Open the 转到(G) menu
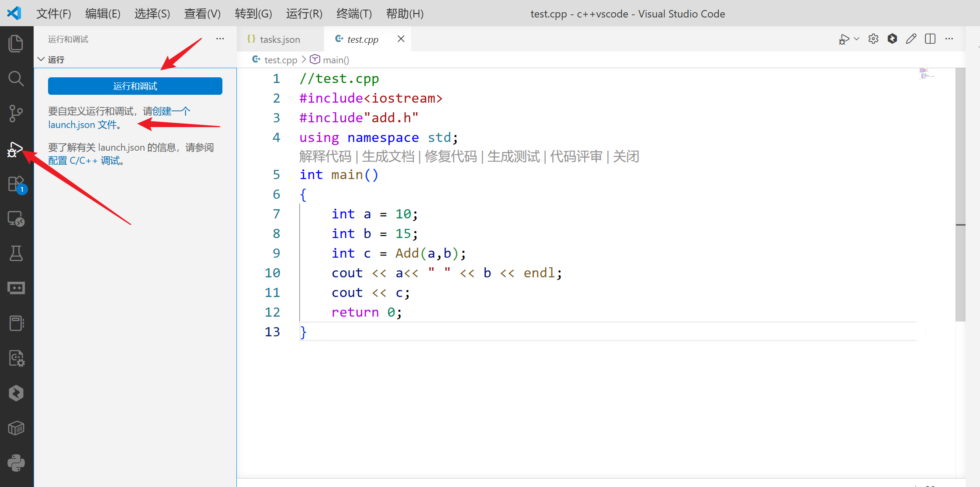This screenshot has height=487, width=980. (253, 14)
